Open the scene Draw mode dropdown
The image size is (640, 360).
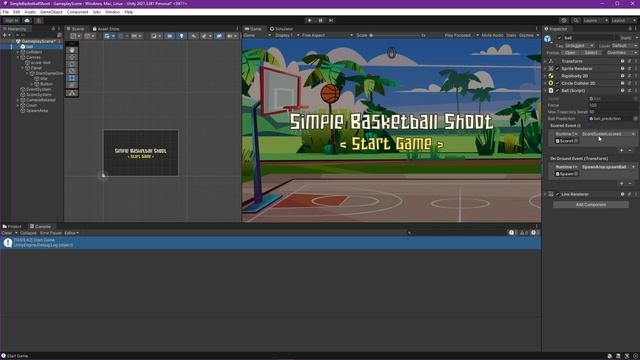pos(156,36)
